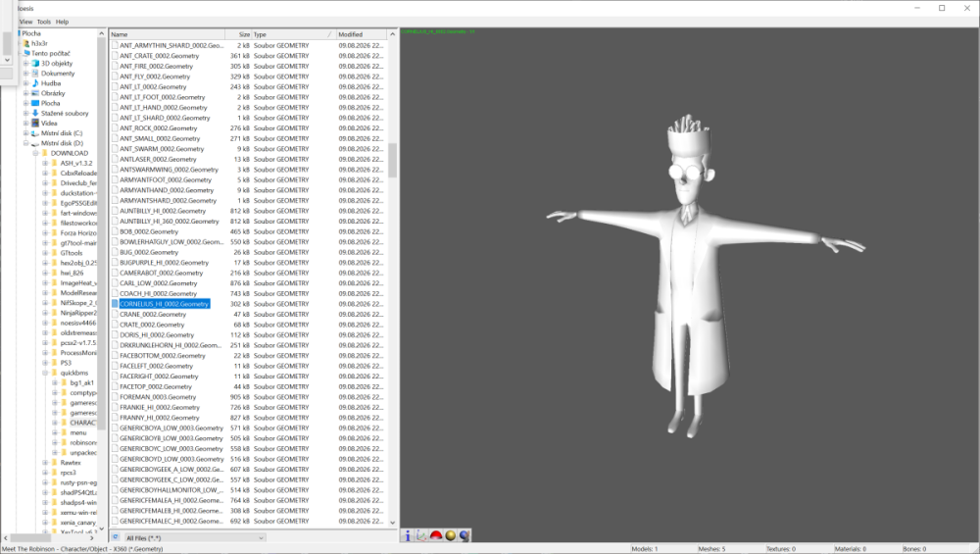Click the Stažené soubory download arrow icon
This screenshot has height=554, width=980.
(35, 113)
